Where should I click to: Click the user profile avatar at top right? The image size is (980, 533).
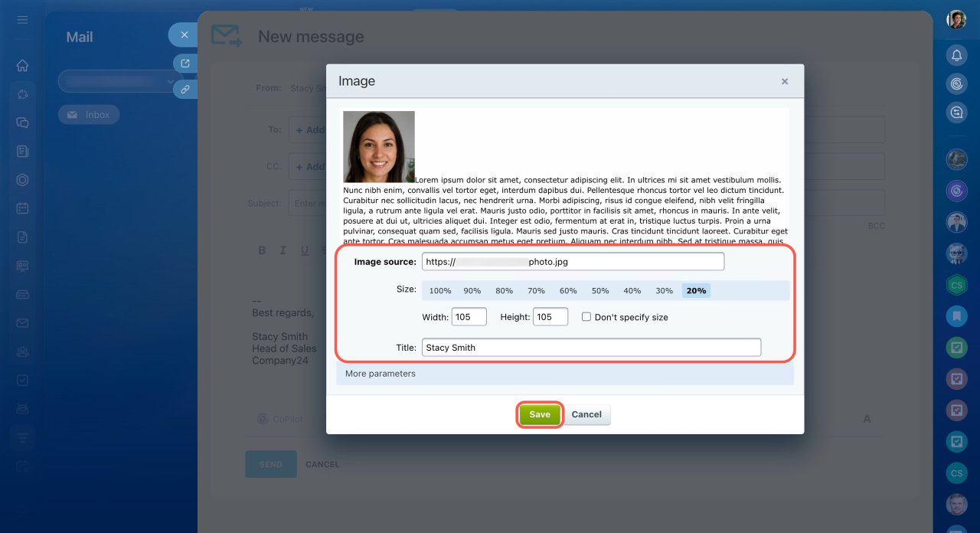point(956,19)
